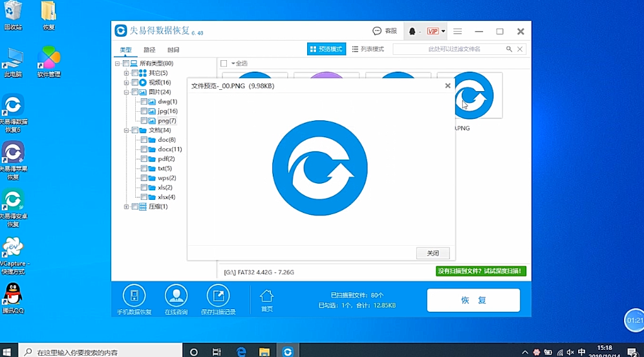Click the 手机数据恢复 phone recovery icon
Image resolution: width=644 pixels, height=357 pixels.
[134, 296]
